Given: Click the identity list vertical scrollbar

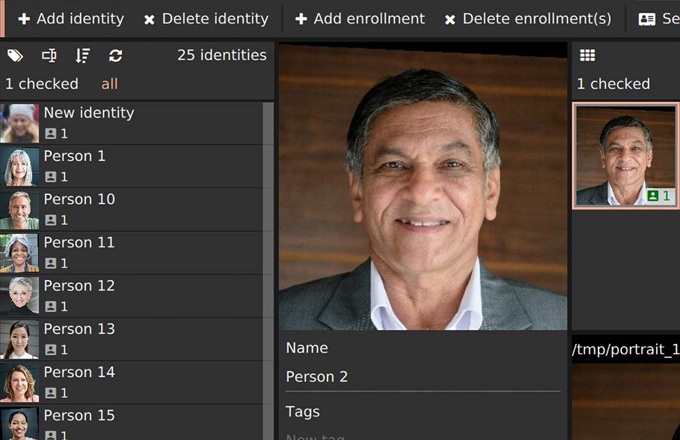Looking at the screenshot, I should tap(268, 270).
